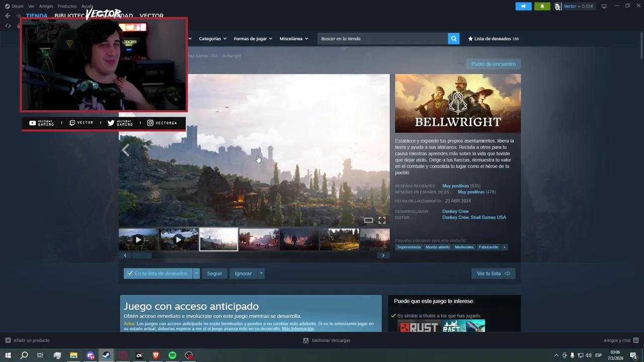644x362 pixels.
Task: Click the Bellwright breadcrumb link
Action: [x=231, y=56]
